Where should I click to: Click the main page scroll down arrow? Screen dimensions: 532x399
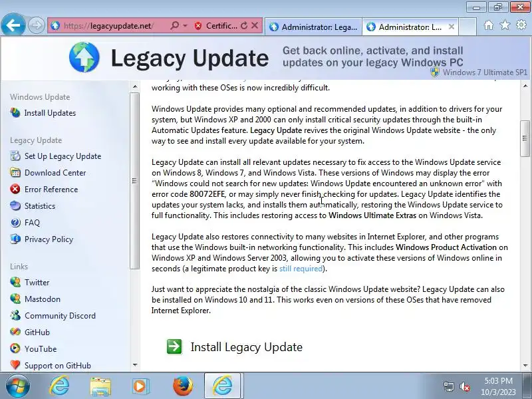tap(525, 365)
